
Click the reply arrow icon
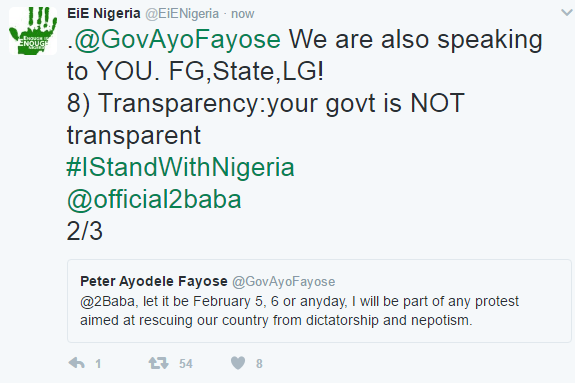[x=77, y=363]
